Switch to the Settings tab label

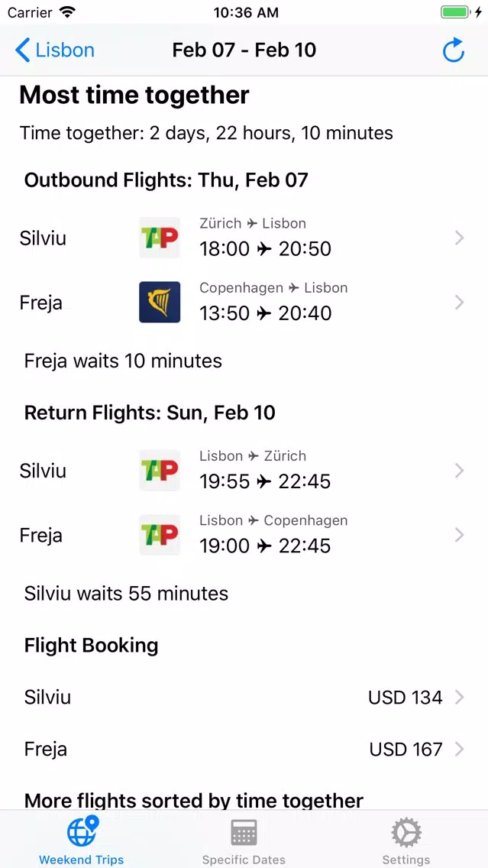coord(406,860)
